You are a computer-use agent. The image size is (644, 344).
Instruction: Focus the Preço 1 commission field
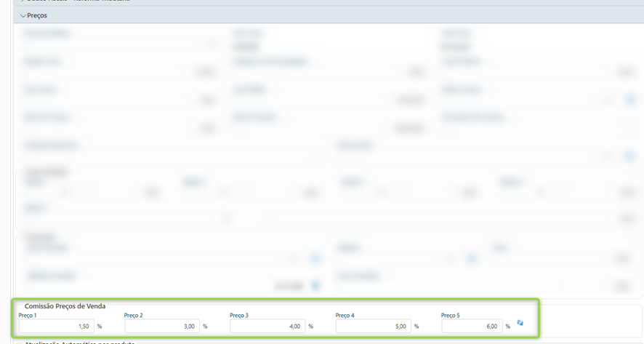(55, 327)
